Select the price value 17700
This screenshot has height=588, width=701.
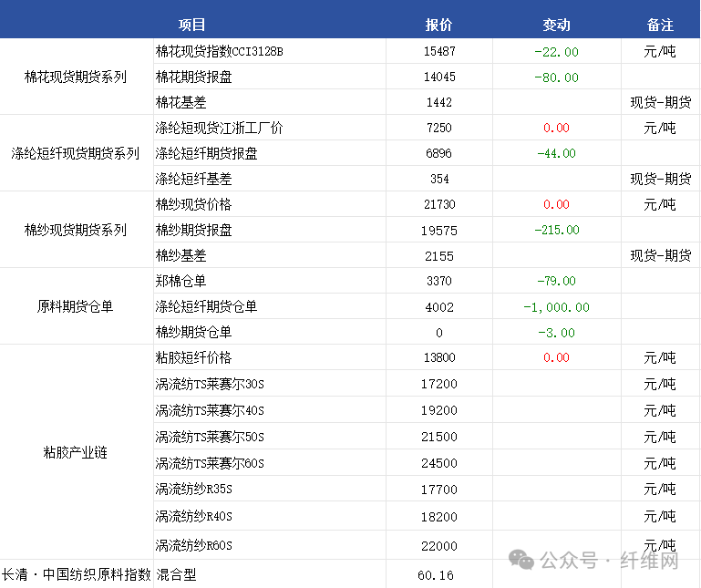(x=439, y=490)
